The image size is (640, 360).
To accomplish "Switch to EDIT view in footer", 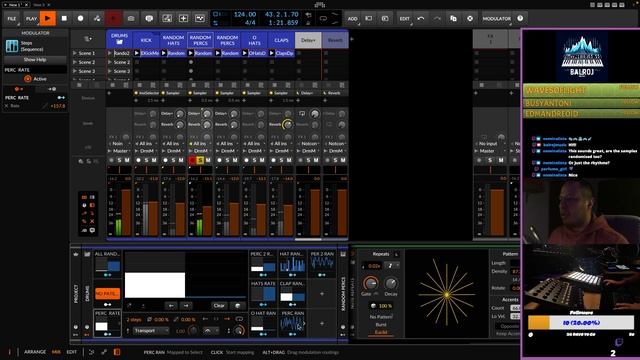I will coord(71,352).
